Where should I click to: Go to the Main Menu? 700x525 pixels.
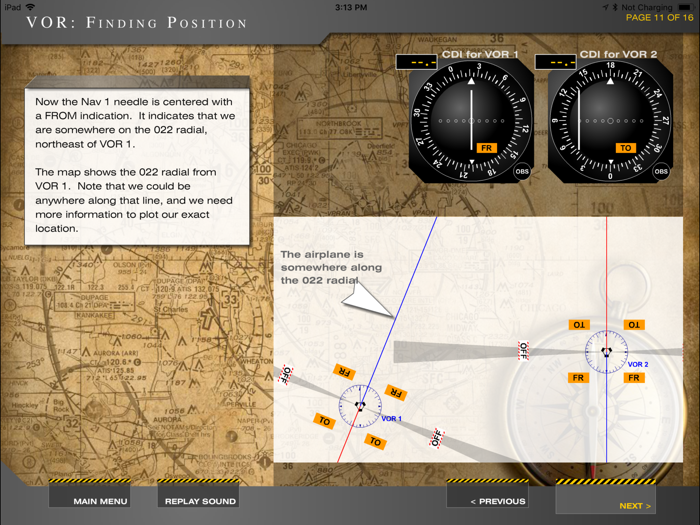tap(90, 496)
